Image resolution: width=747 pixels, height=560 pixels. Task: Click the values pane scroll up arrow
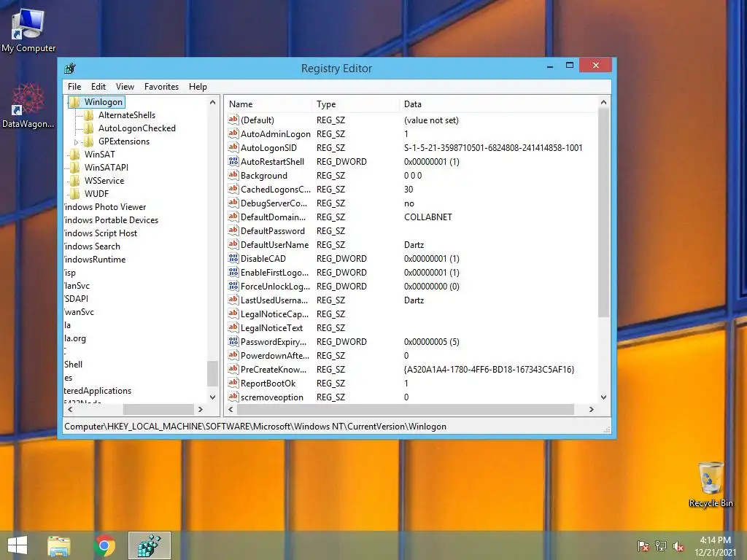coord(603,102)
